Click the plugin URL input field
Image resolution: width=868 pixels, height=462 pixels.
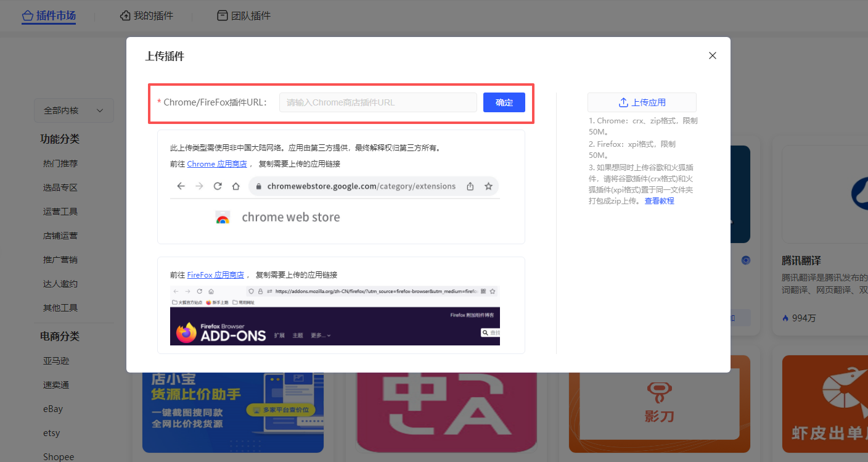coord(378,102)
